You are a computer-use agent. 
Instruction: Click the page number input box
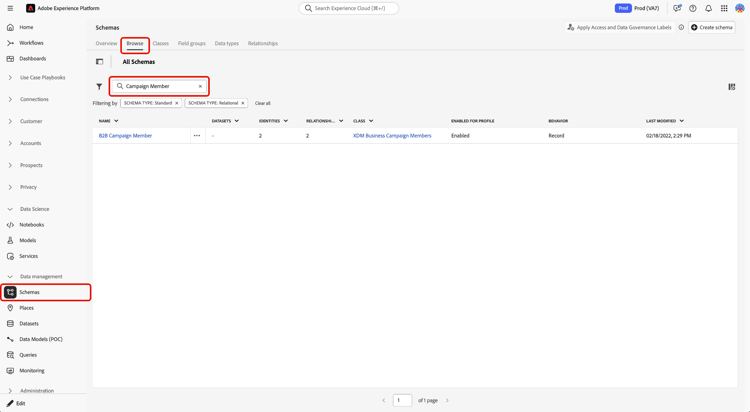402,401
